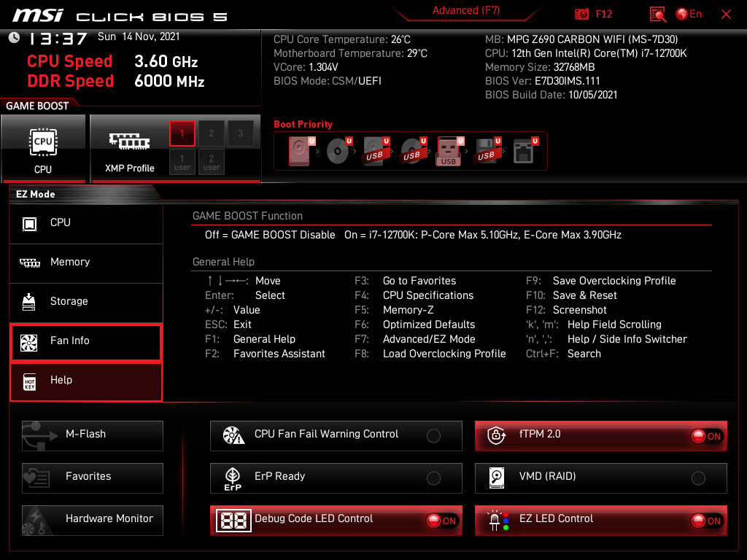Open the Favorites button
Viewport: 747px width, 560px height.
pos(93,477)
